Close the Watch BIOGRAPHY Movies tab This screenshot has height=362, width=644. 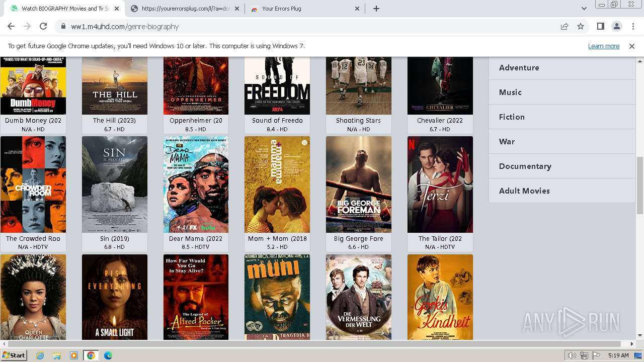117,9
